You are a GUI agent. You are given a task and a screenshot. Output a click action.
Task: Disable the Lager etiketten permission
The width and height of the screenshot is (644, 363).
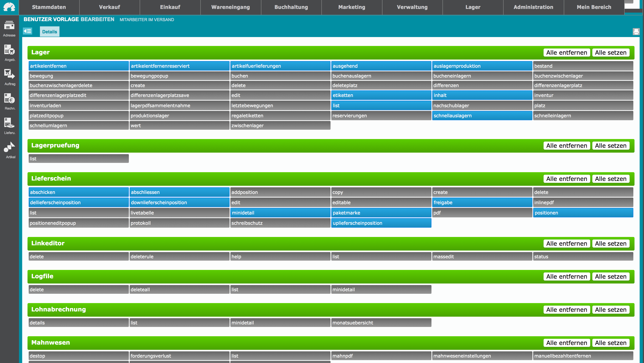pos(381,95)
